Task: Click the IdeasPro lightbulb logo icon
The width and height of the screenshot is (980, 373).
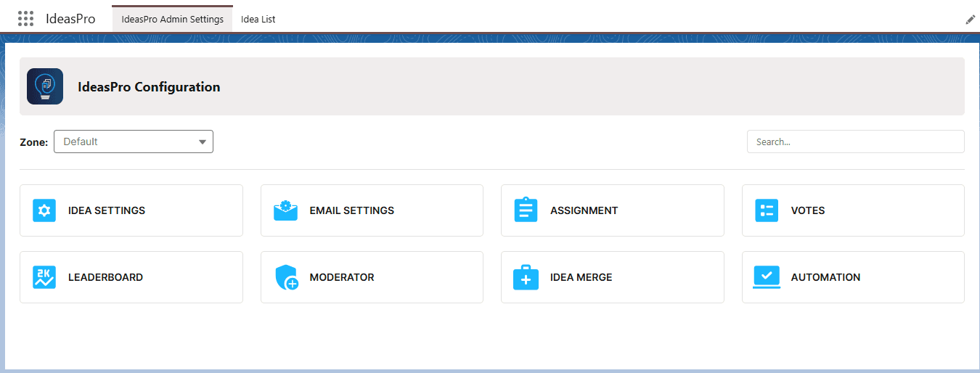Action: [x=45, y=86]
